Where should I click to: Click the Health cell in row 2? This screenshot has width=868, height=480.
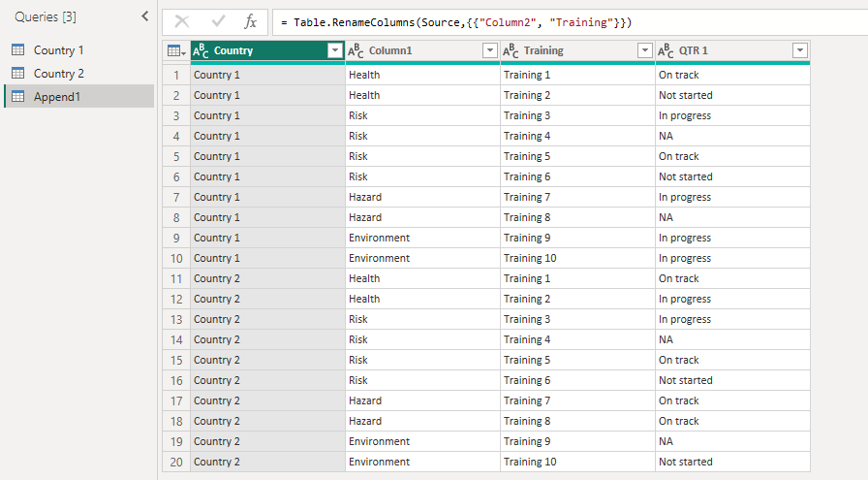(x=422, y=95)
